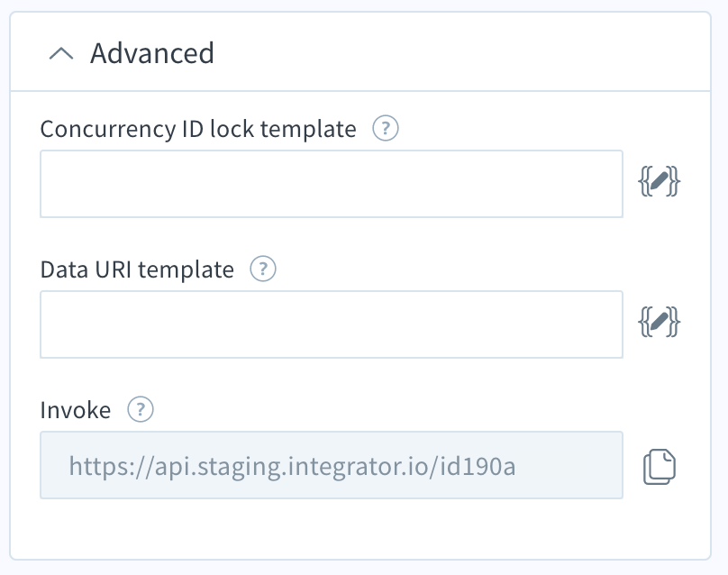The width and height of the screenshot is (728, 575).
Task: Collapse the Advanced section using the chevron
Action: [x=61, y=53]
